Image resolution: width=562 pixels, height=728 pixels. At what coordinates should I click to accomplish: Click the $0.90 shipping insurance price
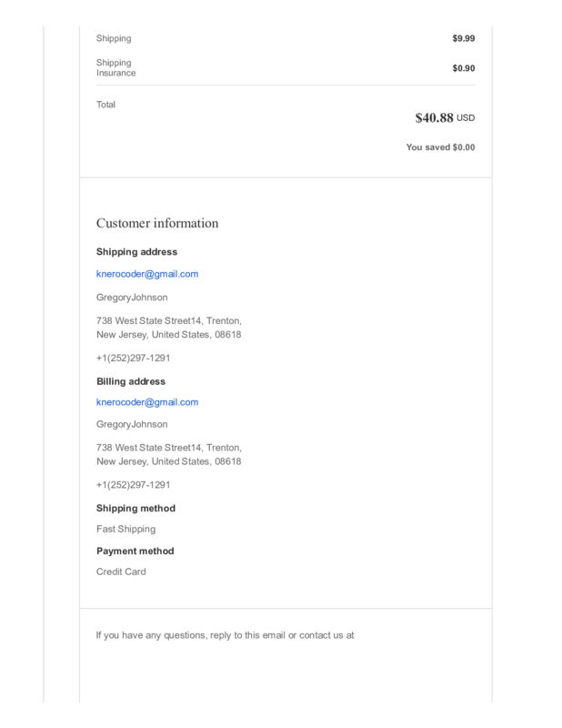(464, 68)
